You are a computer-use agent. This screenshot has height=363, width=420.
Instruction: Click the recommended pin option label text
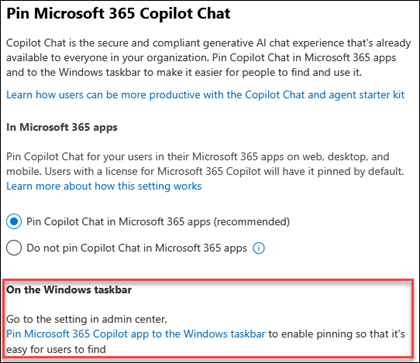158,222
